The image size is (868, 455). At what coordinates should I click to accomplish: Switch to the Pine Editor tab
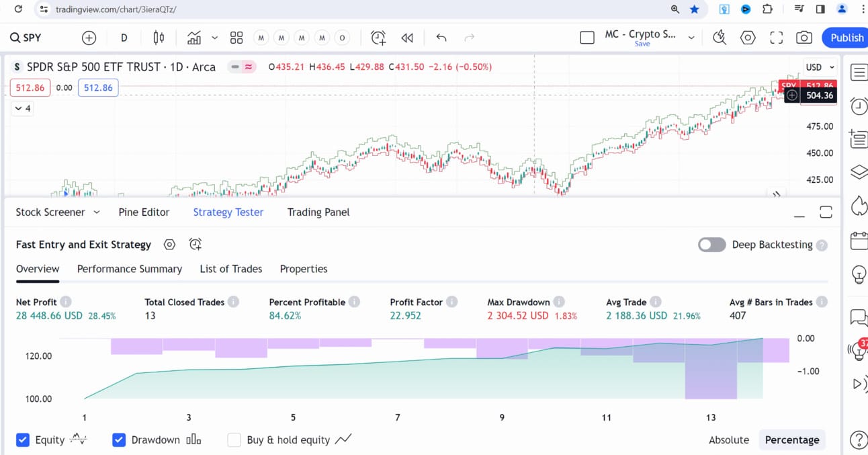pos(144,212)
